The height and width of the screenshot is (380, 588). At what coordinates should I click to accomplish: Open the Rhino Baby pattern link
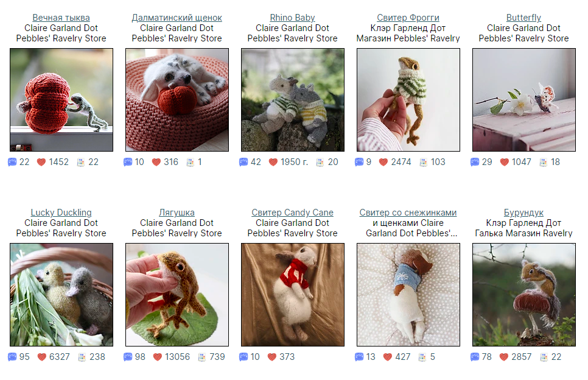pyautogui.click(x=293, y=18)
